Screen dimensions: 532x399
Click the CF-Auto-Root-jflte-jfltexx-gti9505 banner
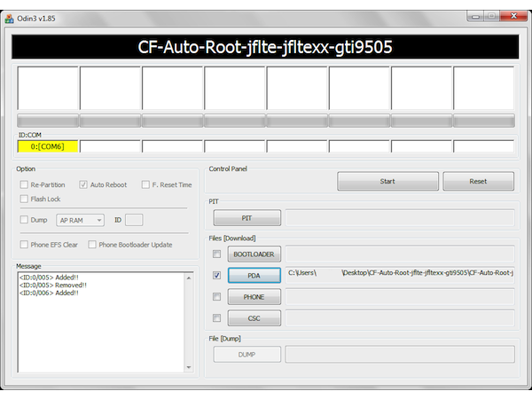(x=265, y=47)
